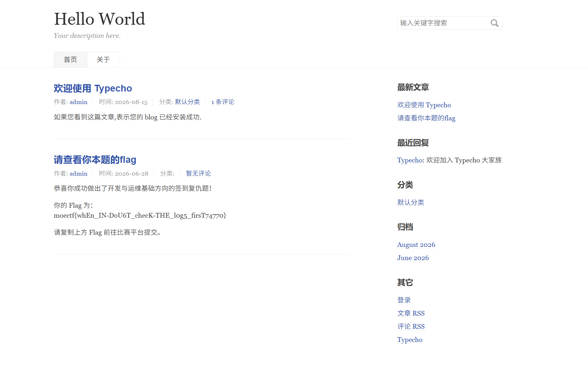Click the text 恭喜你成功做出了开发与运维基础方向的签到复仇题!

coord(133,188)
